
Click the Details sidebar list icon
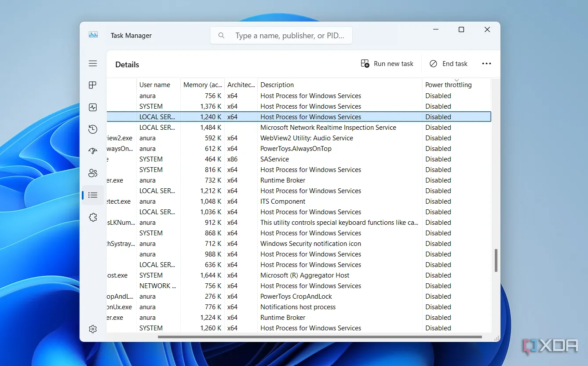(x=93, y=195)
